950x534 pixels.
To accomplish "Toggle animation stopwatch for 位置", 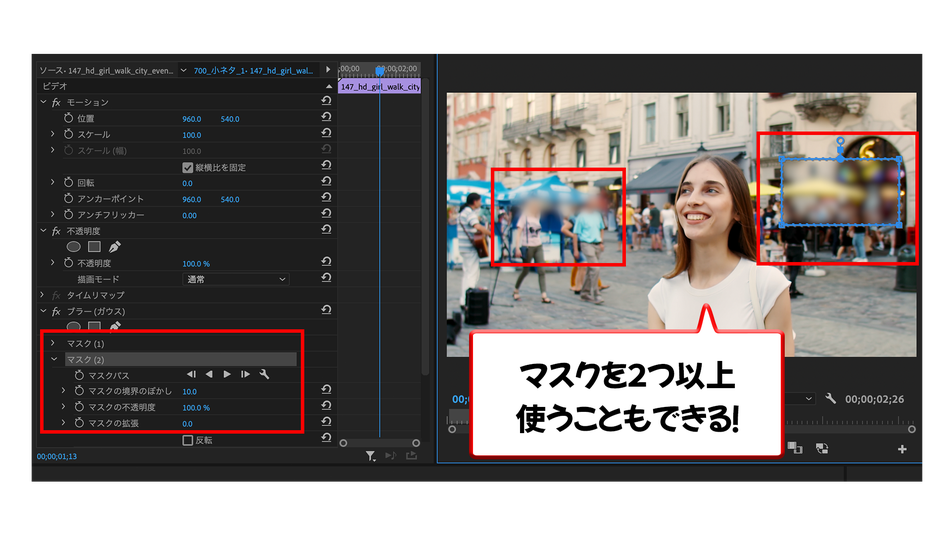I will (x=68, y=118).
